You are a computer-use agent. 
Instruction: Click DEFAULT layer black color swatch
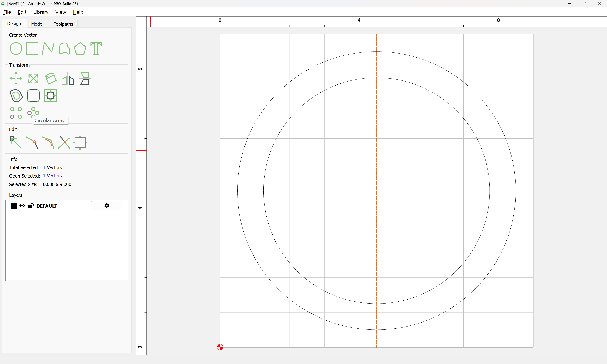13,206
